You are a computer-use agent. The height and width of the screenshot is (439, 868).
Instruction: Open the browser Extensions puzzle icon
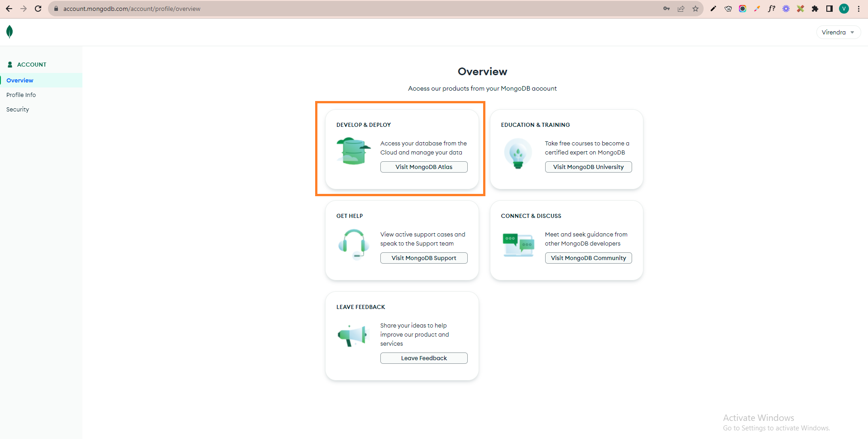[815, 9]
